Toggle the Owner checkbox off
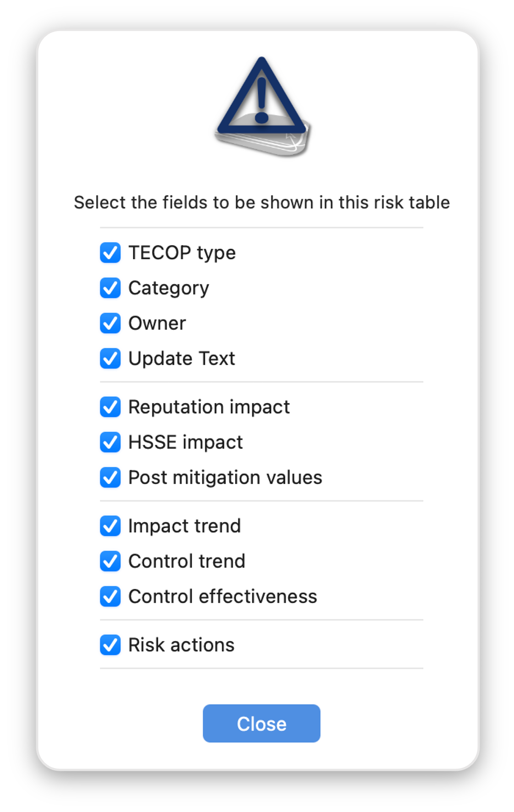 tap(110, 323)
